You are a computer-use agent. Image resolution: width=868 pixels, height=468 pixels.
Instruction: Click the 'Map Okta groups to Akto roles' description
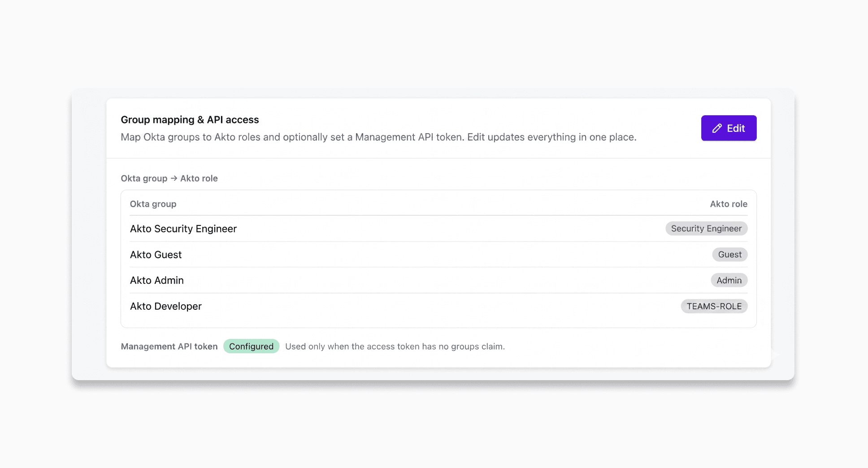(378, 137)
